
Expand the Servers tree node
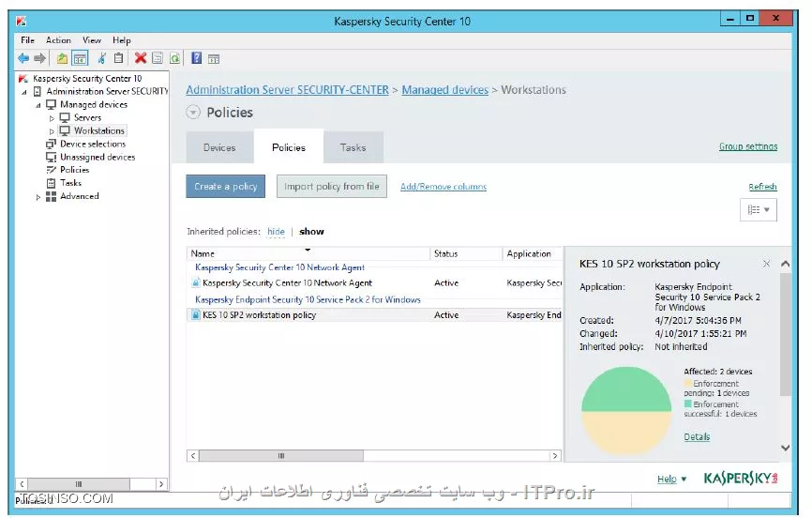(x=52, y=118)
